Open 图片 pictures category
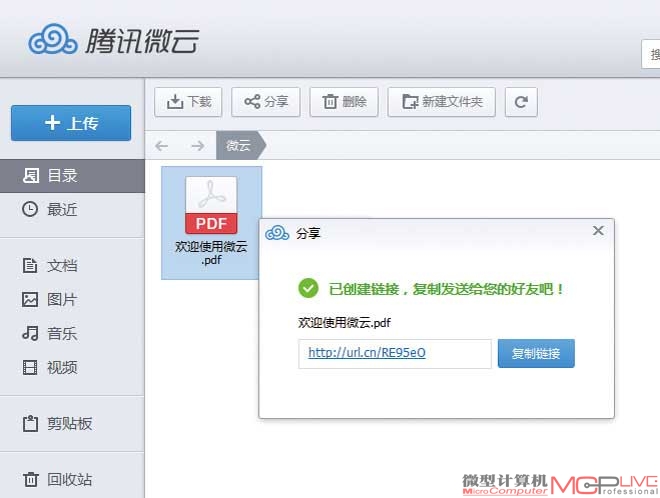 (x=72, y=300)
